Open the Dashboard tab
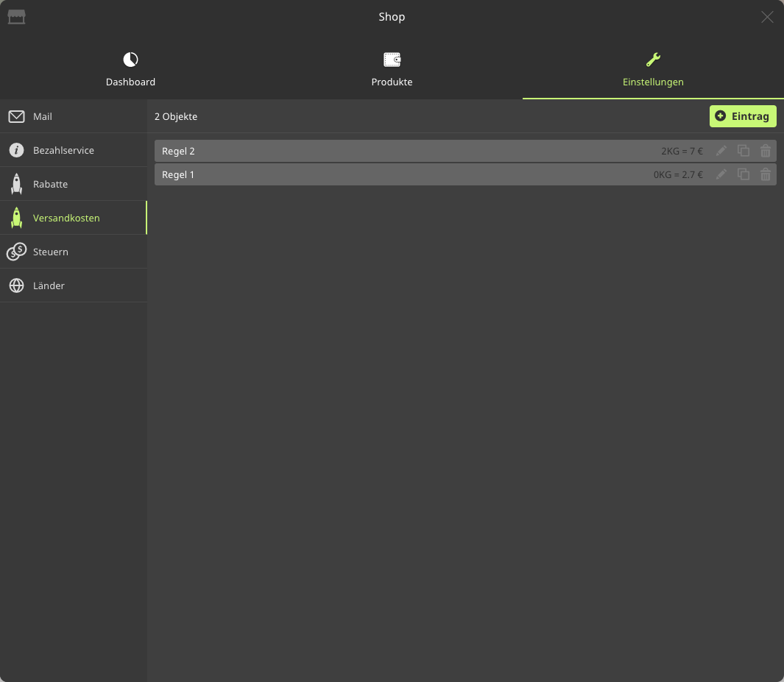784x682 pixels. coord(130,70)
